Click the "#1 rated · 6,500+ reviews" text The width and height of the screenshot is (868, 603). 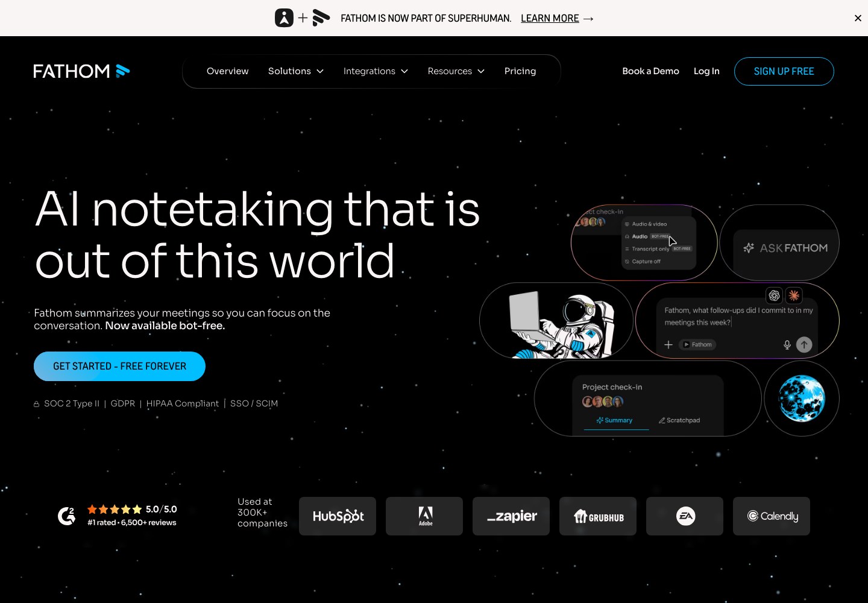132,523
